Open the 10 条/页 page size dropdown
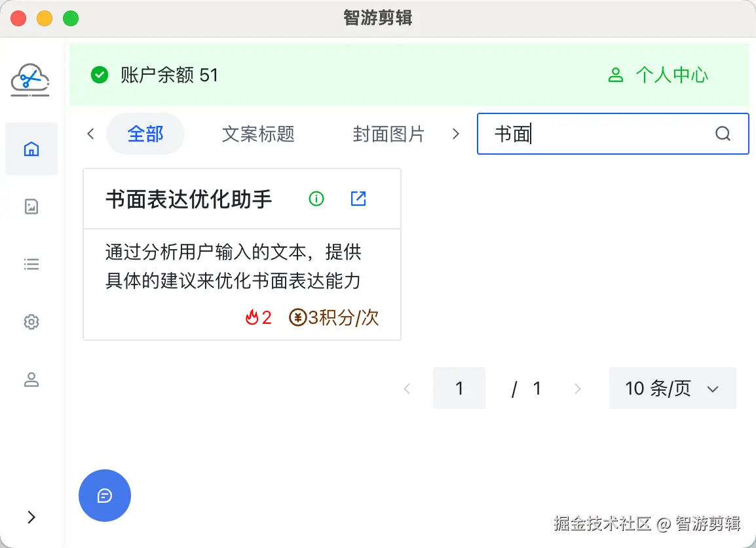The image size is (756, 548). click(672, 389)
